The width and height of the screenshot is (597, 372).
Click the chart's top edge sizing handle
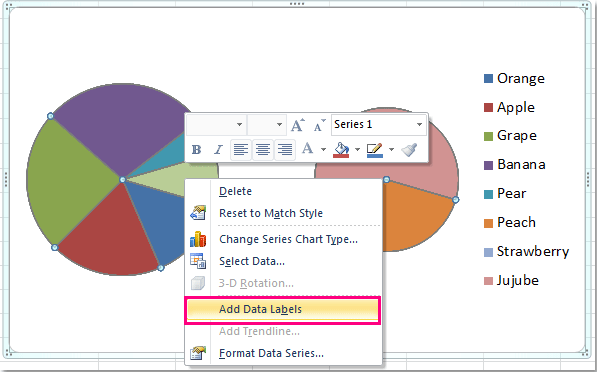click(297, 4)
